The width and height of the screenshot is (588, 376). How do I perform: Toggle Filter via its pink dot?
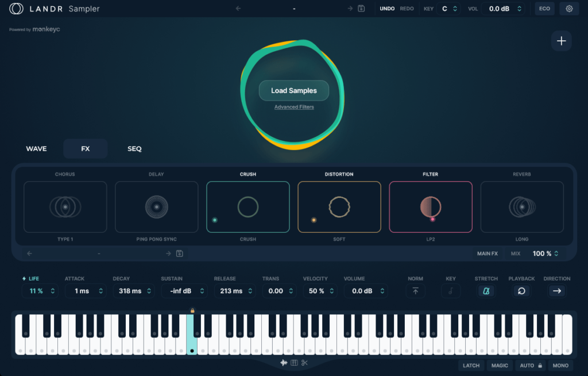(432, 219)
